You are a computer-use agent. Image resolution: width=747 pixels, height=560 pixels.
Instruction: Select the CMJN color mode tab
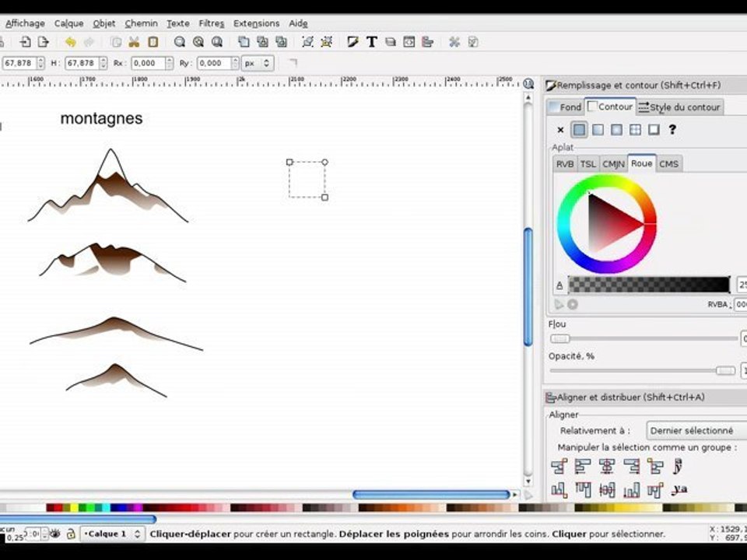coord(613,164)
